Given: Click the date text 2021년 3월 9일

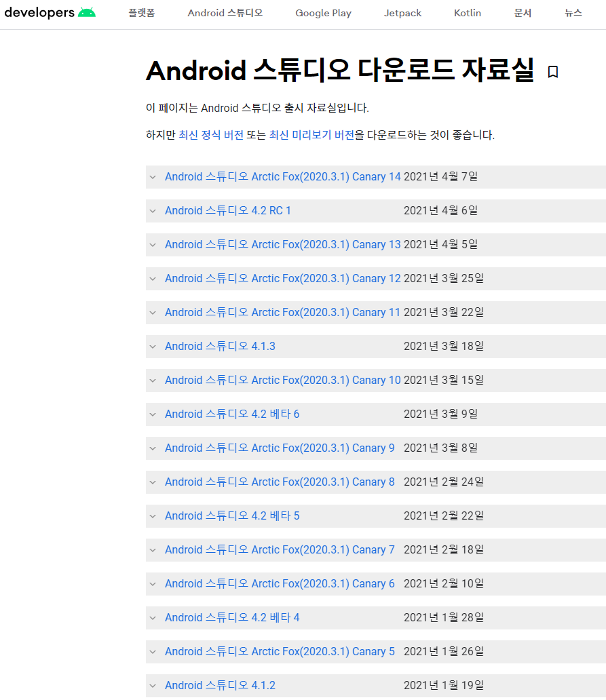Looking at the screenshot, I should [x=441, y=414].
